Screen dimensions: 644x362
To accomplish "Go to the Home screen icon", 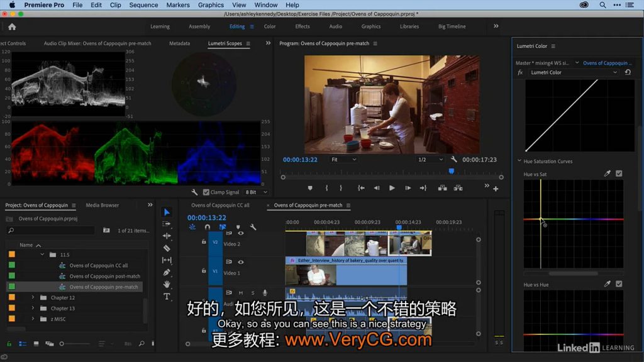I will [x=12, y=26].
